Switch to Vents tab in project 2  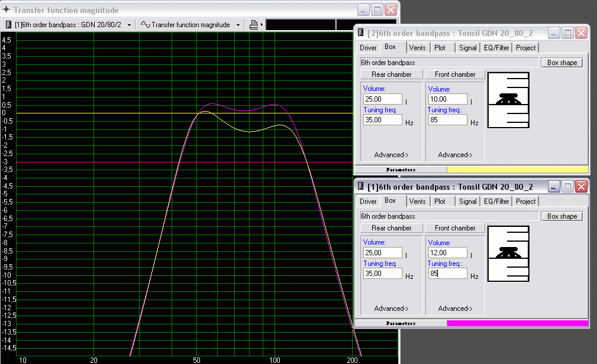(x=417, y=48)
